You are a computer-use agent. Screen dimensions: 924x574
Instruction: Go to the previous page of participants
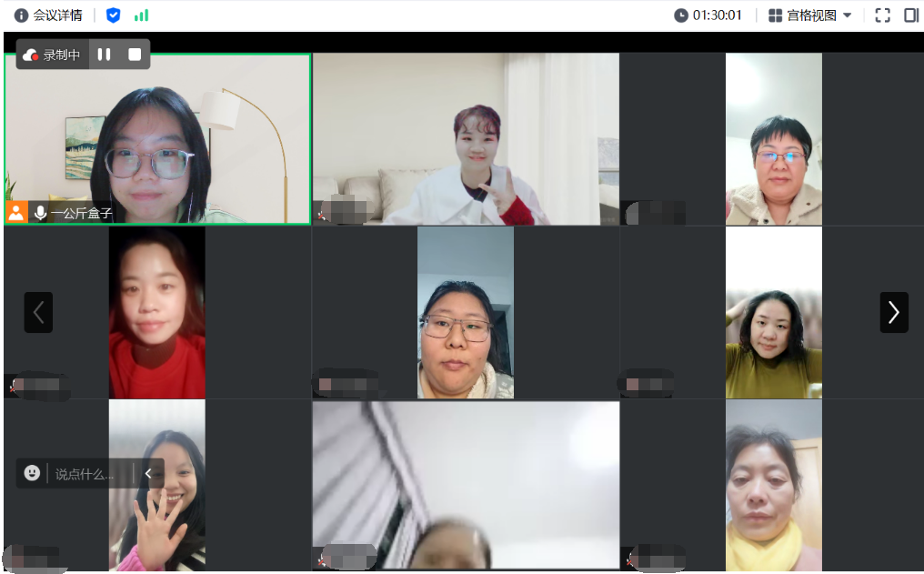[x=38, y=312]
